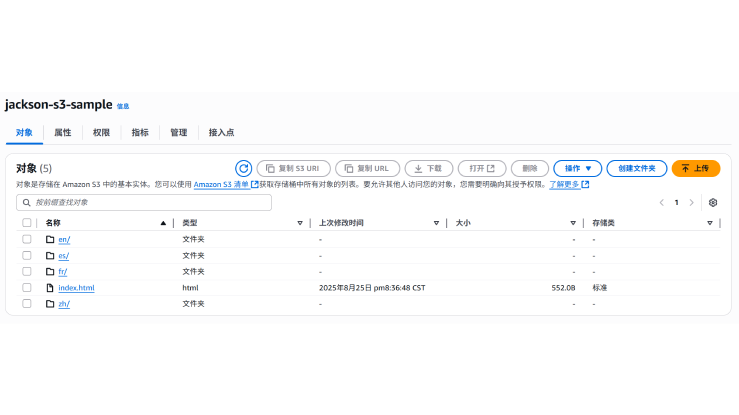Click the orange 上传 upload button
This screenshot has height=415, width=739.
pos(696,169)
